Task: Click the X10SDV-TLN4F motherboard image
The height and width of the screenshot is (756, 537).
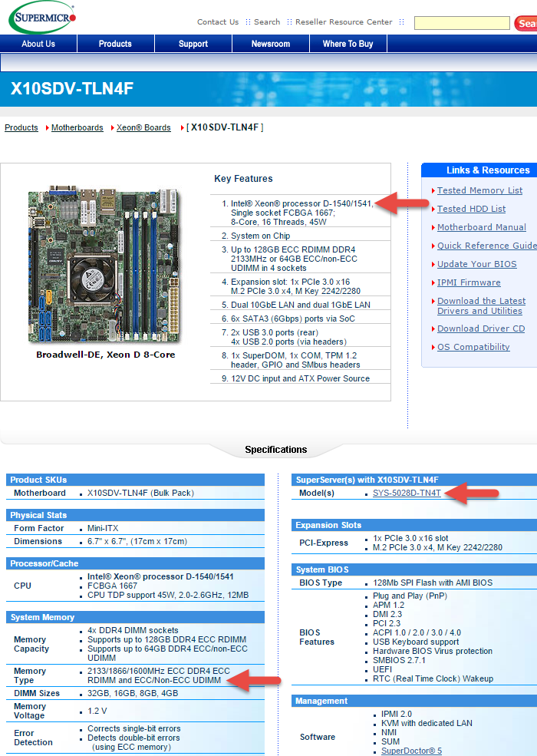Action: 104,265
